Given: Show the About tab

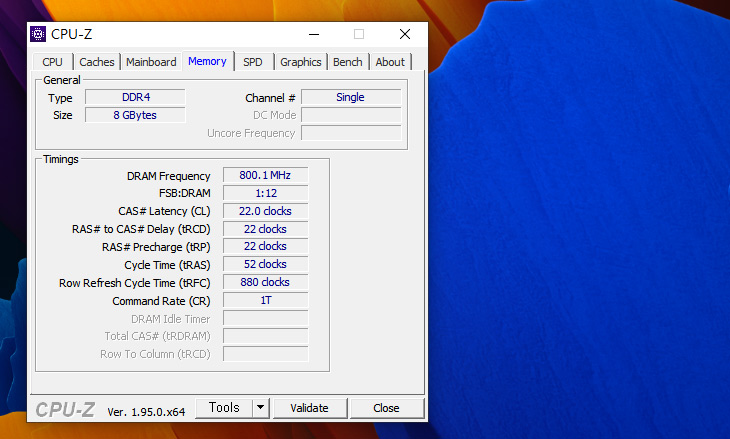Looking at the screenshot, I should pos(390,62).
